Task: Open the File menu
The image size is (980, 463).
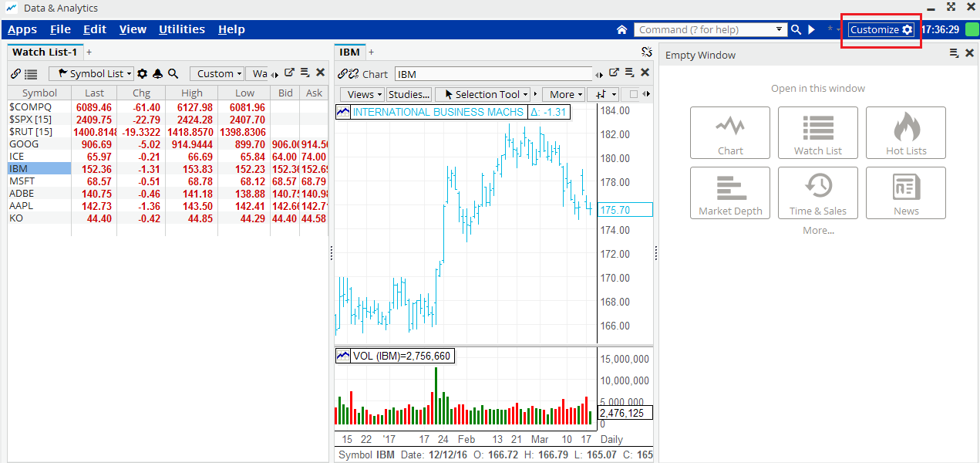Action: [60, 29]
